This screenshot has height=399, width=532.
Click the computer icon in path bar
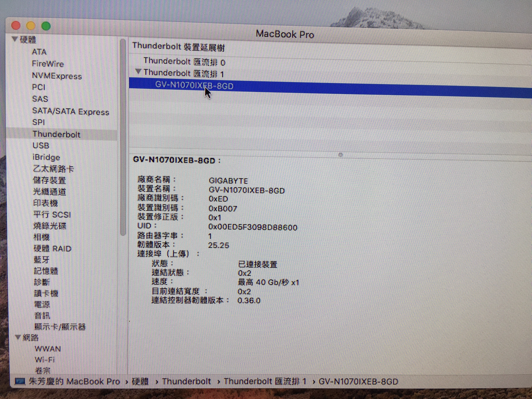point(20,381)
